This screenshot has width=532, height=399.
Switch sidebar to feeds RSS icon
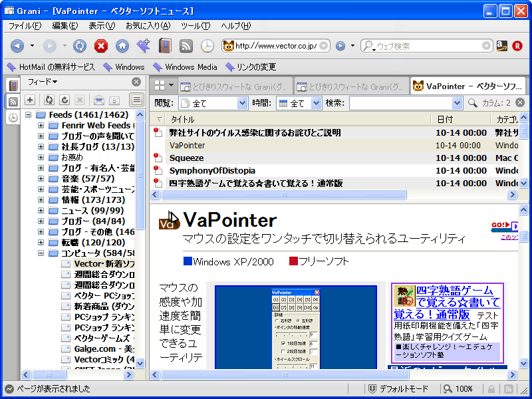tap(13, 102)
